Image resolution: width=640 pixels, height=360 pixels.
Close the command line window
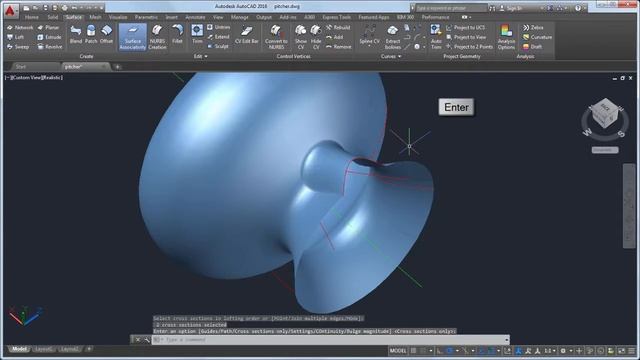(x=138, y=340)
